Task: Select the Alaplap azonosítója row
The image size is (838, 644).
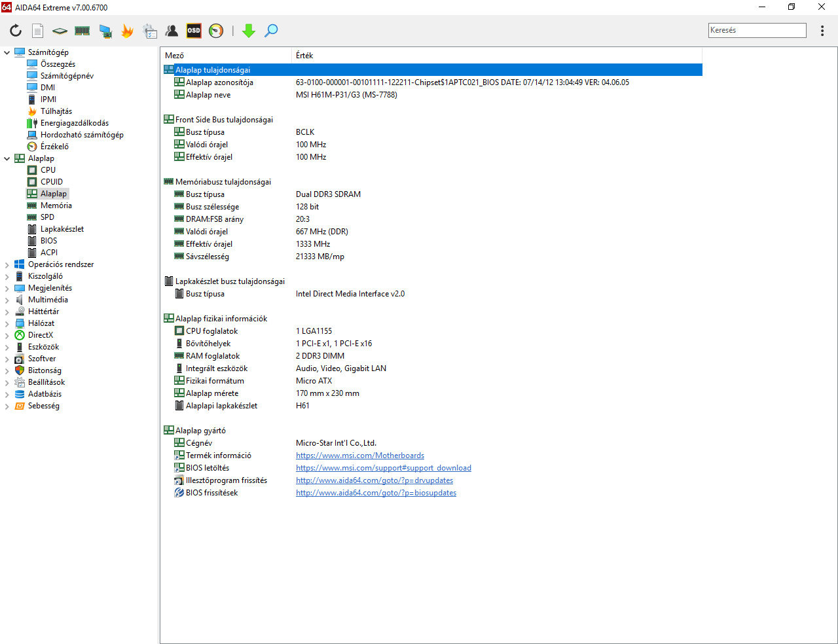Action: [x=432, y=82]
